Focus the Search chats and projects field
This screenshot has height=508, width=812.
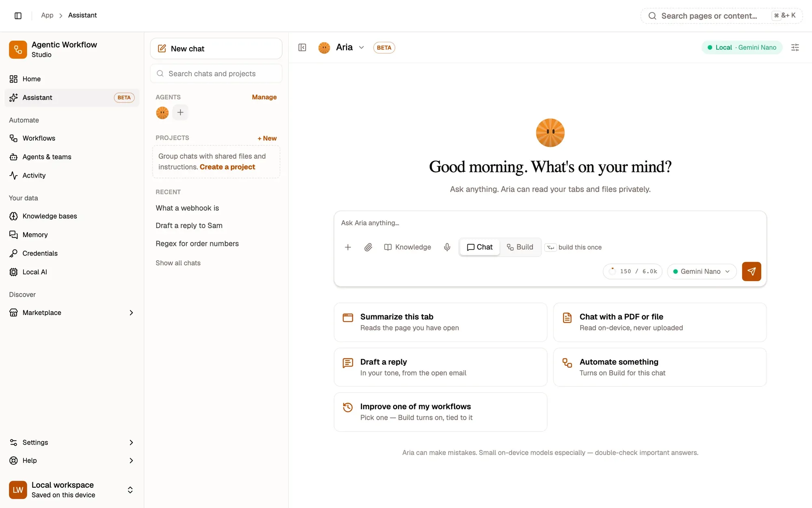(216, 74)
